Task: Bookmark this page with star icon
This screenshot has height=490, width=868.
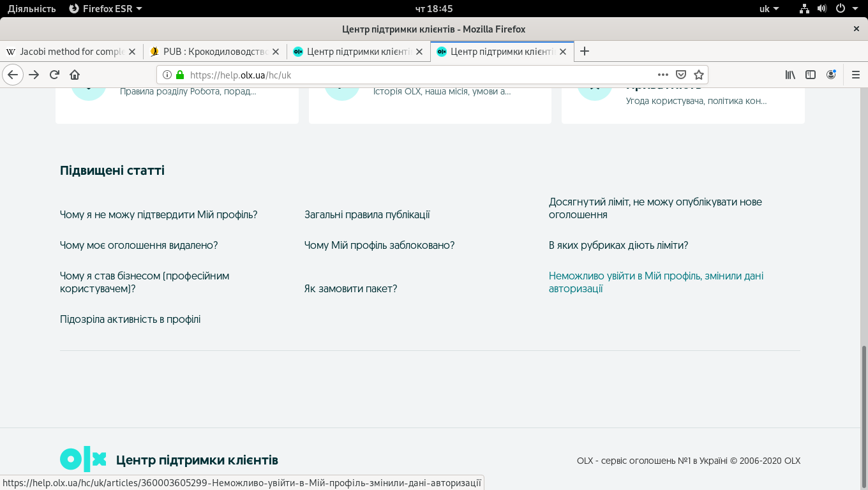Action: tap(698, 75)
